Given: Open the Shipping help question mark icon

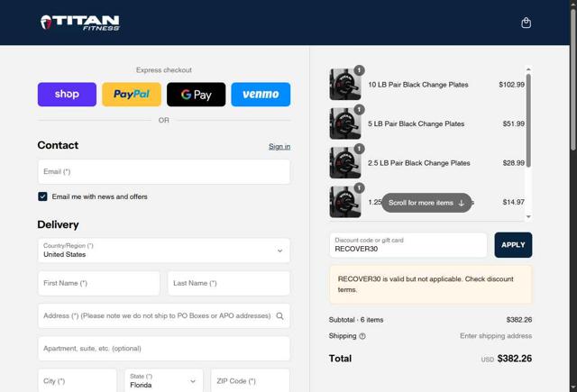Looking at the screenshot, I should 362,336.
